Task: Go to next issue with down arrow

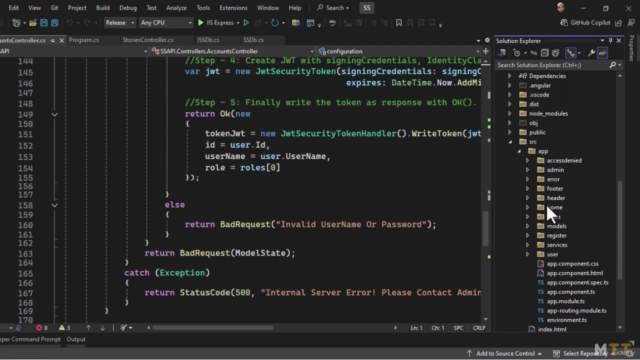Action: 102,328
